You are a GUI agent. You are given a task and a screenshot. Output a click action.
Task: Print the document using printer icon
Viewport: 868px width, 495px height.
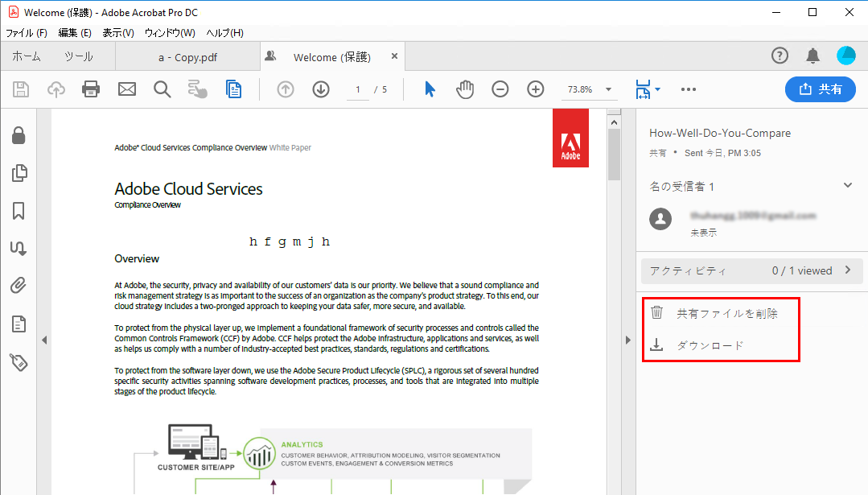click(91, 89)
